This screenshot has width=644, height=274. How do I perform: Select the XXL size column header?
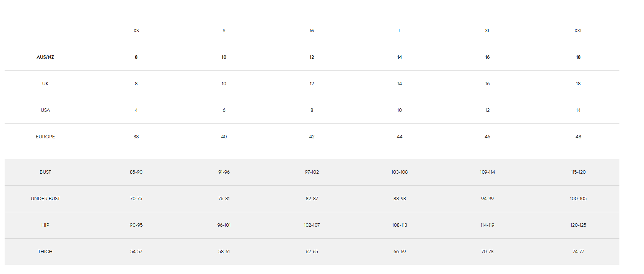point(578,31)
